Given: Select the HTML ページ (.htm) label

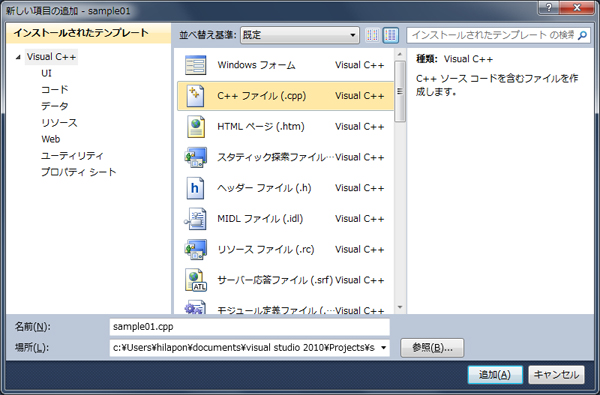Looking at the screenshot, I should [x=261, y=127].
